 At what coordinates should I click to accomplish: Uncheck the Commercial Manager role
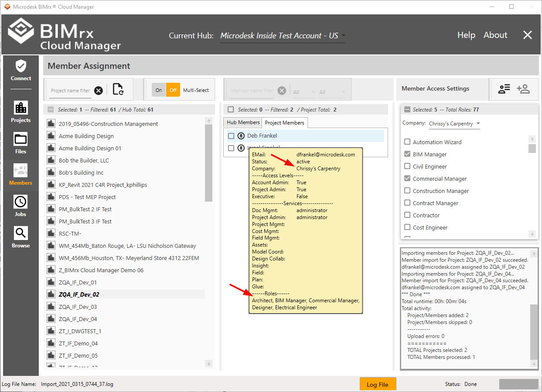click(407, 179)
